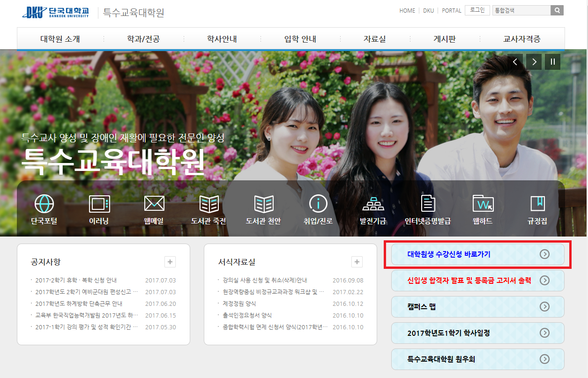Open the 입학 안내 menu
Screen dimensions: 588x378
[300, 39]
